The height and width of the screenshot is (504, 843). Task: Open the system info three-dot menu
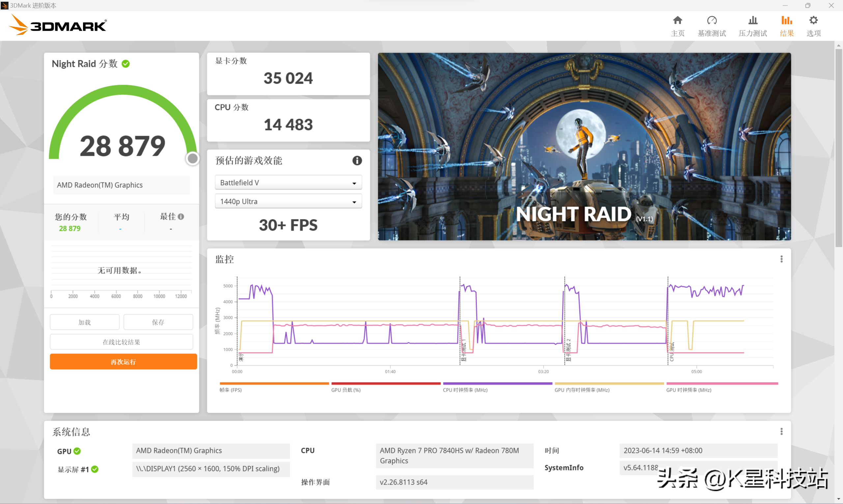(x=781, y=431)
